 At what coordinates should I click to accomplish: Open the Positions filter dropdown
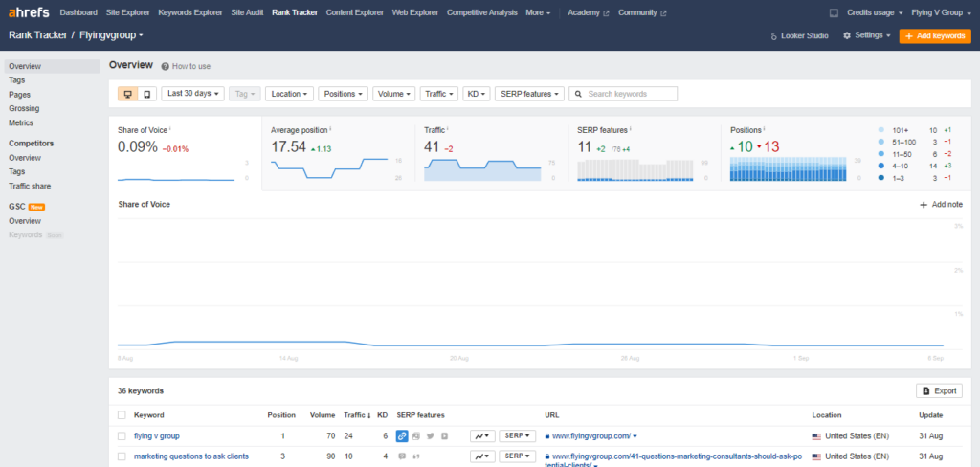(344, 94)
